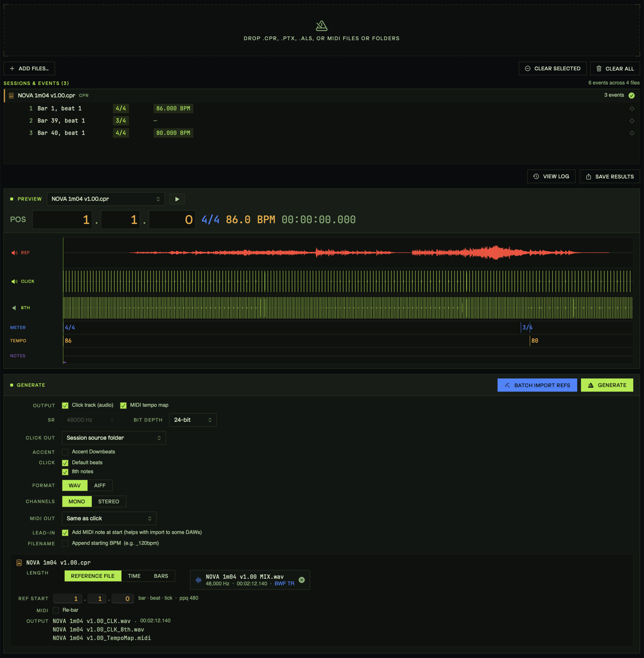Click the locate target icon for Bar 40 event
The height and width of the screenshot is (658, 644).
(x=632, y=133)
